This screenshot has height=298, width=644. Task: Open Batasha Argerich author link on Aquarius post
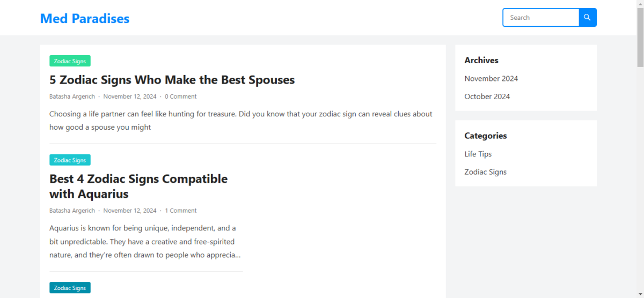point(72,211)
